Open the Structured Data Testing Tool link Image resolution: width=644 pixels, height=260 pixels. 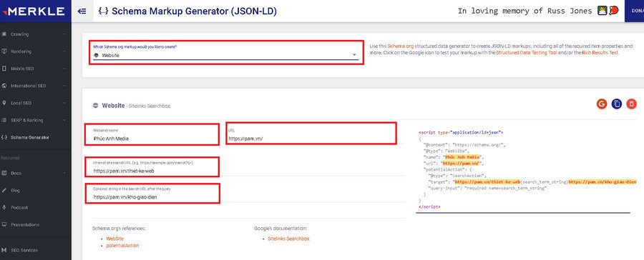527,53
